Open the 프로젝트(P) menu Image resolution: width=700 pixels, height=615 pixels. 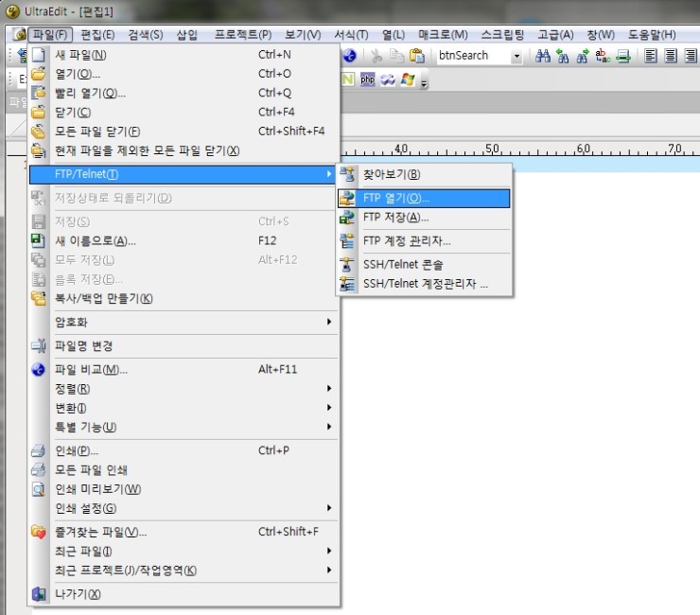pos(243,35)
